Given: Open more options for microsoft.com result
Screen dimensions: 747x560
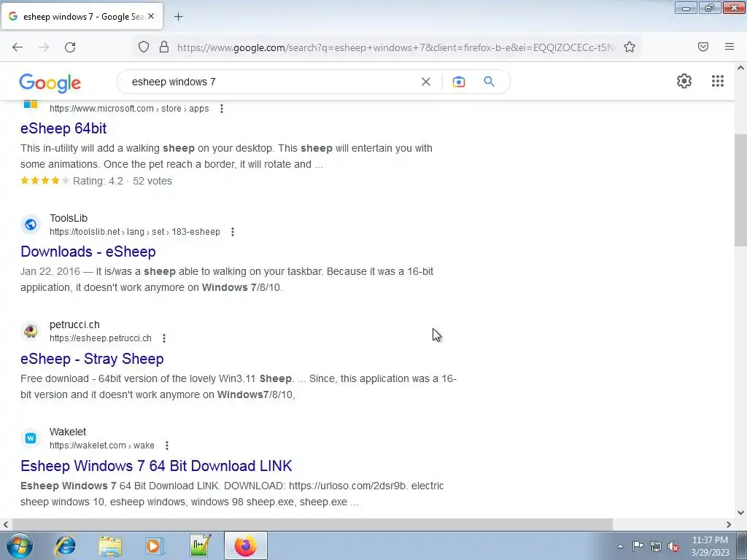Looking at the screenshot, I should 222,109.
